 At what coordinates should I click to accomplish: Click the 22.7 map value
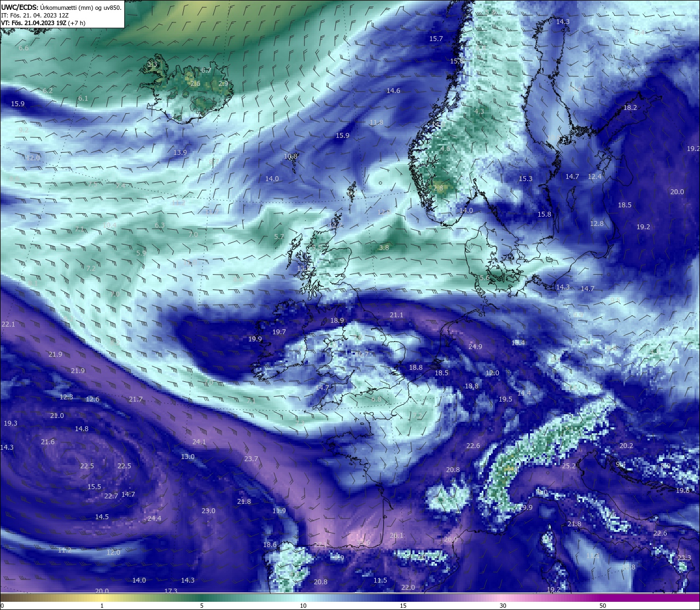[111, 496]
